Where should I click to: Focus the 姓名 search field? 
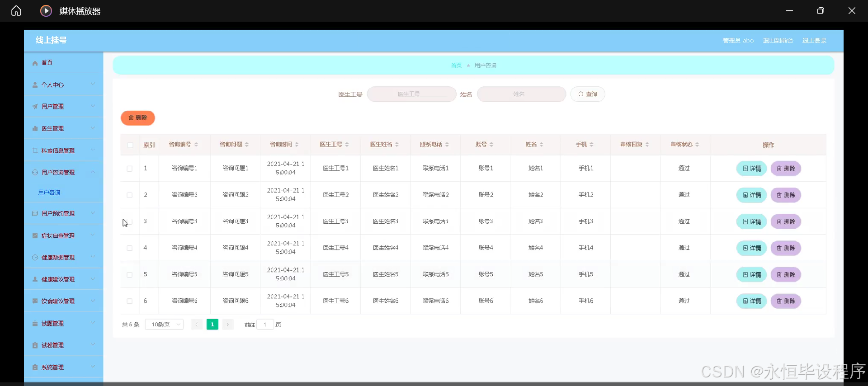click(x=522, y=94)
